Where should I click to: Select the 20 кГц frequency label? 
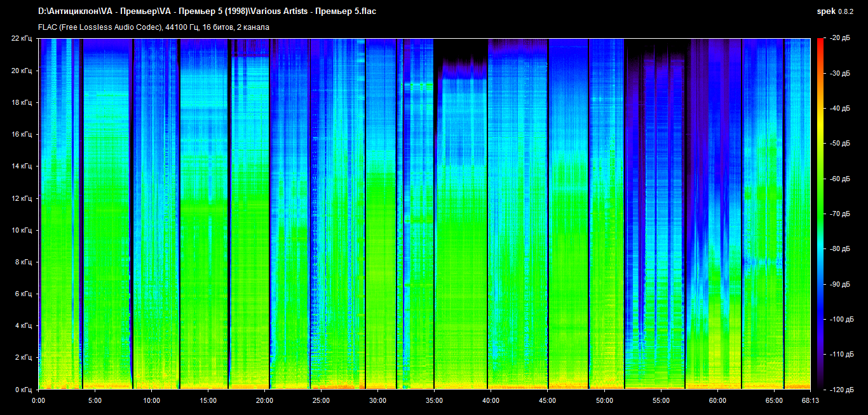22,71
